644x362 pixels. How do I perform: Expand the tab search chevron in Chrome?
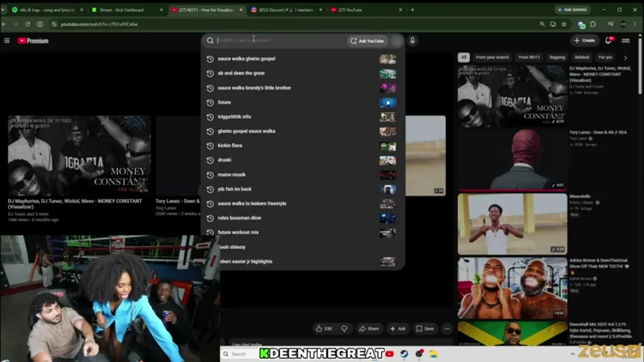click(x=3, y=10)
